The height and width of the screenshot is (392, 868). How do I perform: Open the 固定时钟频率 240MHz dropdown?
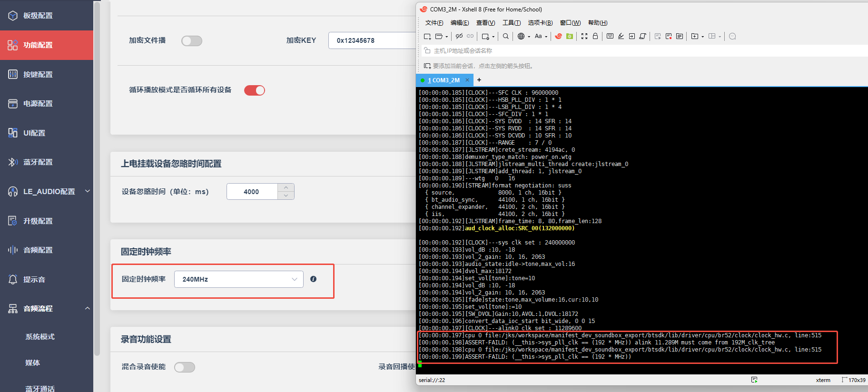(x=239, y=279)
